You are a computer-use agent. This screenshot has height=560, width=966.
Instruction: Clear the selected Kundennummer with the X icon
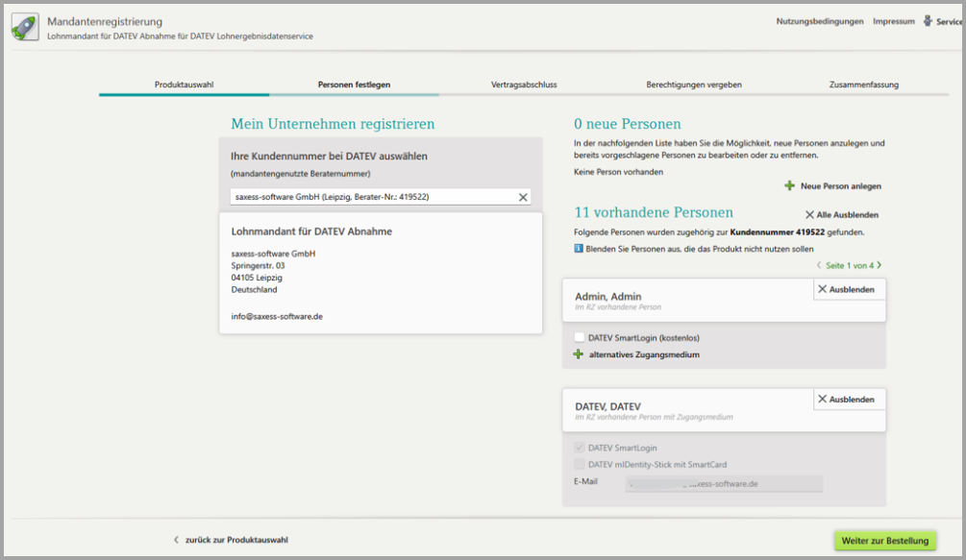[523, 197]
